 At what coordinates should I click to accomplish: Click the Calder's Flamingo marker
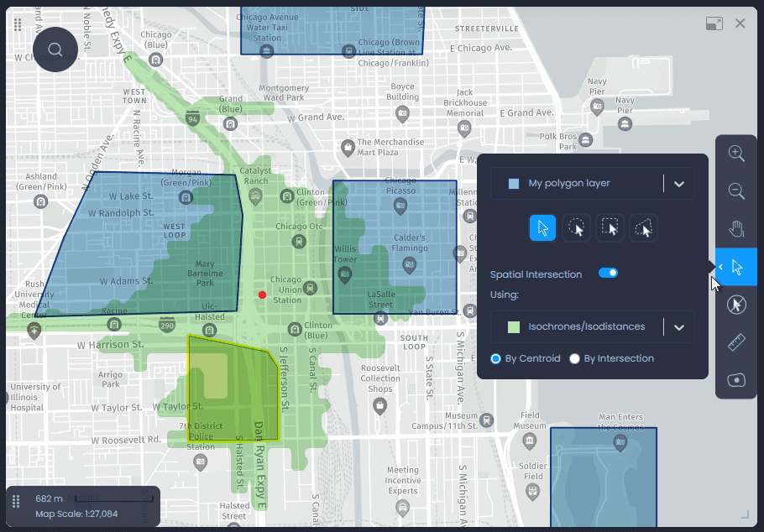click(410, 264)
